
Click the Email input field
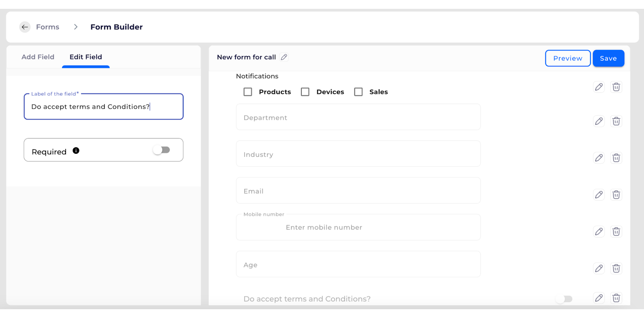pyautogui.click(x=358, y=190)
